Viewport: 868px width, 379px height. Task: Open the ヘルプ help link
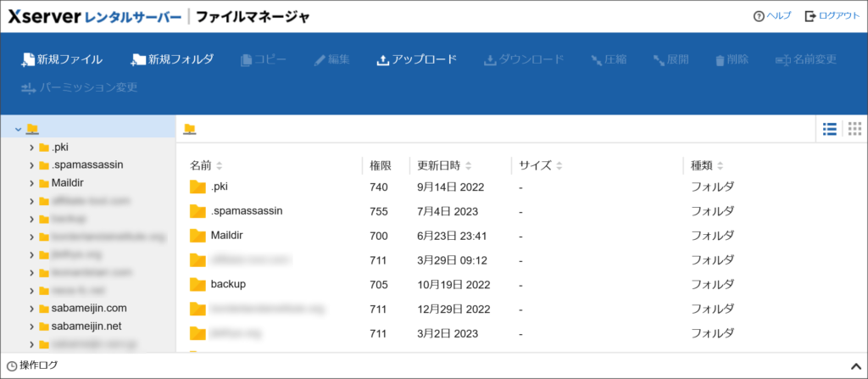coord(772,16)
